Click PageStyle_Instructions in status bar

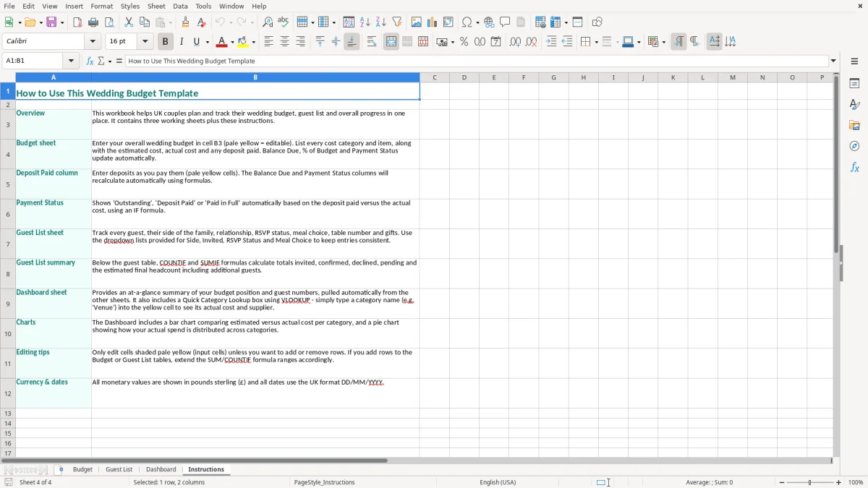[325, 482]
